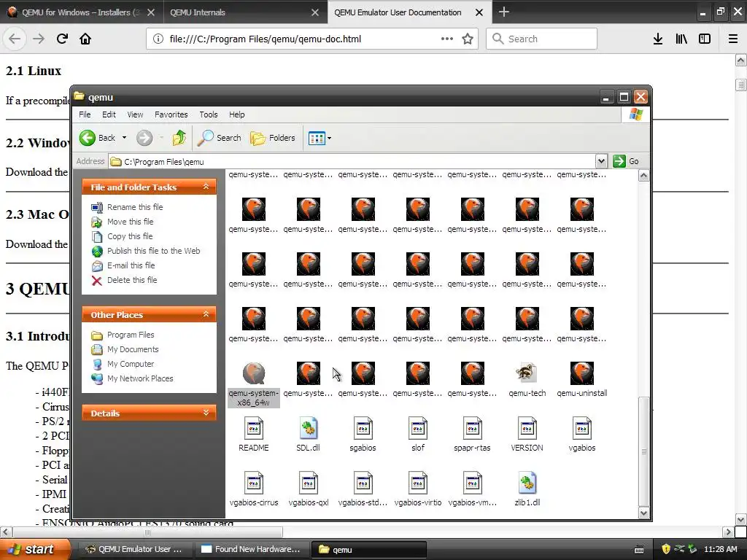This screenshot has width=747, height=560.
Task: Click the Explorer address path field
Action: coord(352,161)
